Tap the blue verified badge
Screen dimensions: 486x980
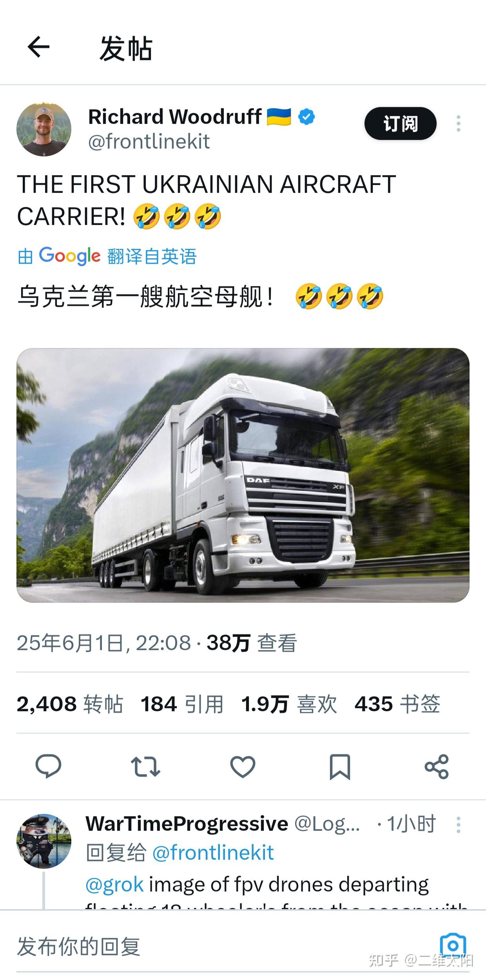click(x=307, y=117)
